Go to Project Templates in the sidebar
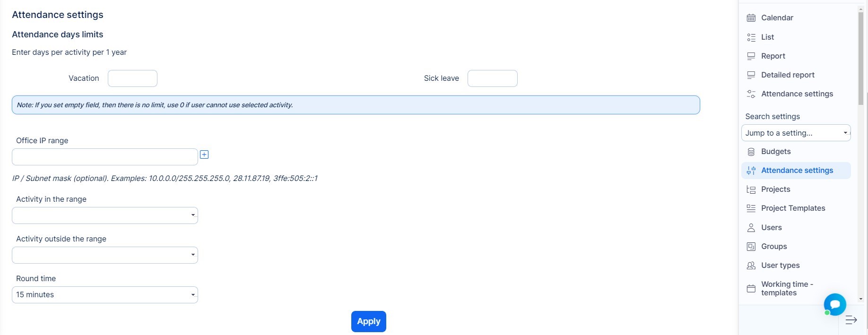The width and height of the screenshot is (868, 335). (x=793, y=208)
